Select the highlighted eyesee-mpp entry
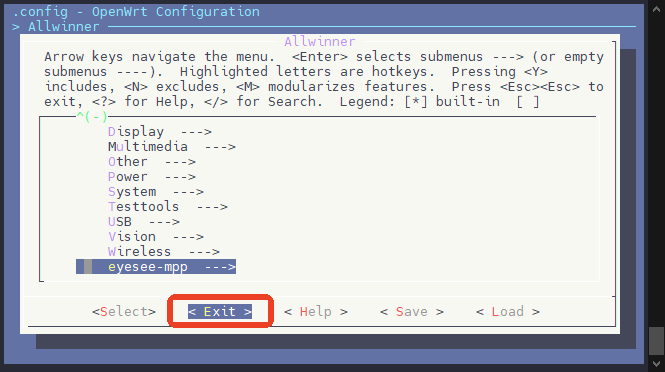Viewport: 665px width, 372px height. click(x=156, y=267)
